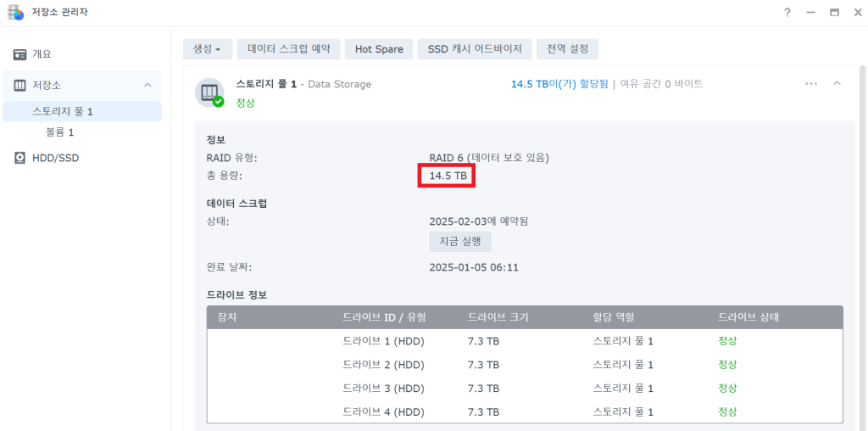This screenshot has height=431, width=868.
Task: Minimize the 저장소 관리자 window
Action: (811, 13)
